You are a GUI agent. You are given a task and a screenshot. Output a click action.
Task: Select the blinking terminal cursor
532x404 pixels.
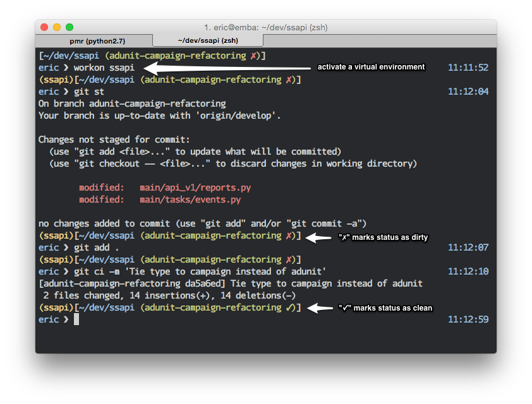[76, 319]
